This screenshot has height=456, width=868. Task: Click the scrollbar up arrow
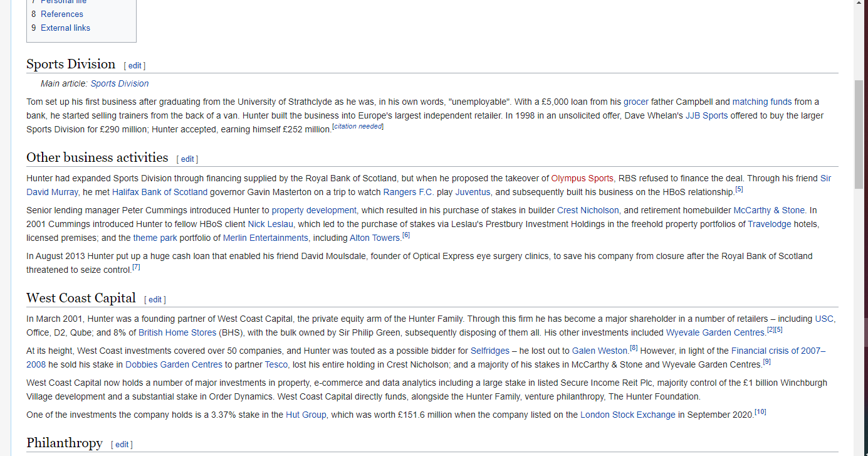coord(859,4)
